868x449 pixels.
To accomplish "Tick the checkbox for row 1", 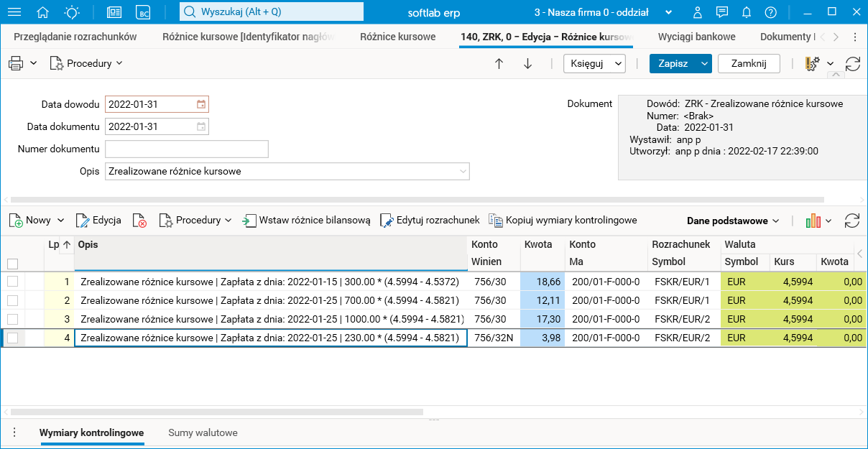I will (x=12, y=282).
